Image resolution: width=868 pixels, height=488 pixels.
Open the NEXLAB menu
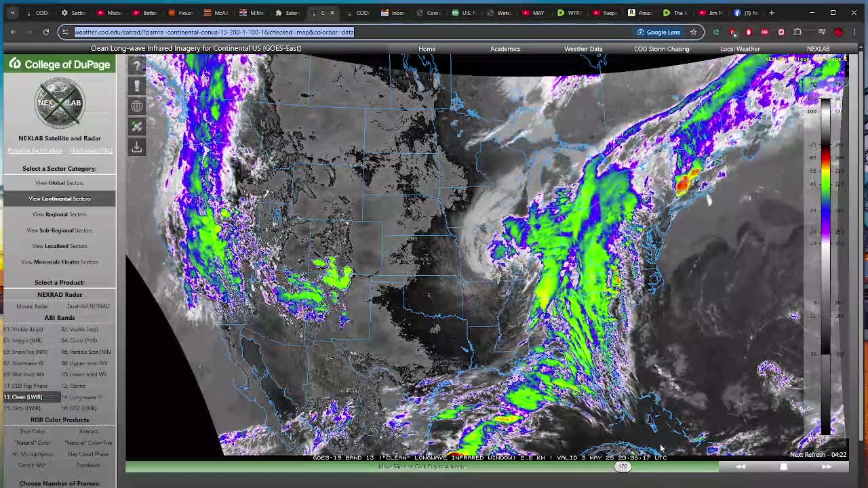818,49
